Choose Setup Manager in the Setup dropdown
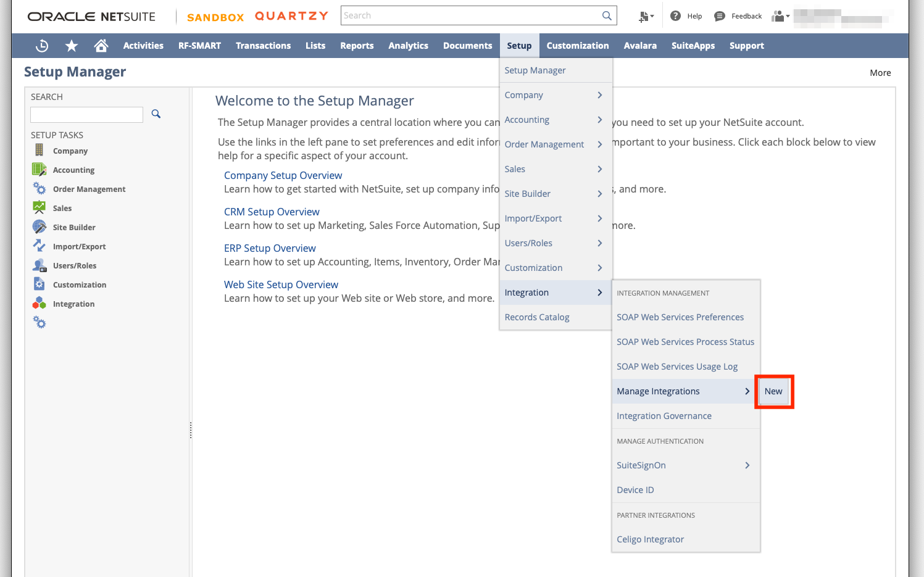The height and width of the screenshot is (577, 924). (x=556, y=70)
